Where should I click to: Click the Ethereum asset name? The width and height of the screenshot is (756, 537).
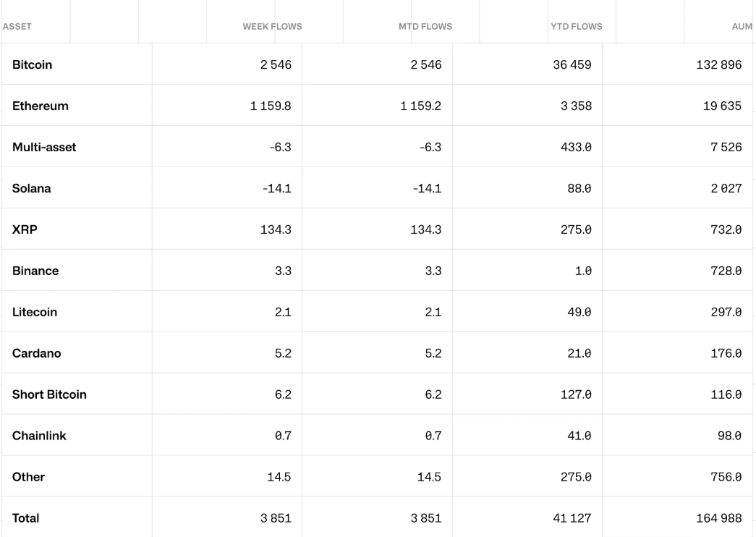click(x=41, y=106)
